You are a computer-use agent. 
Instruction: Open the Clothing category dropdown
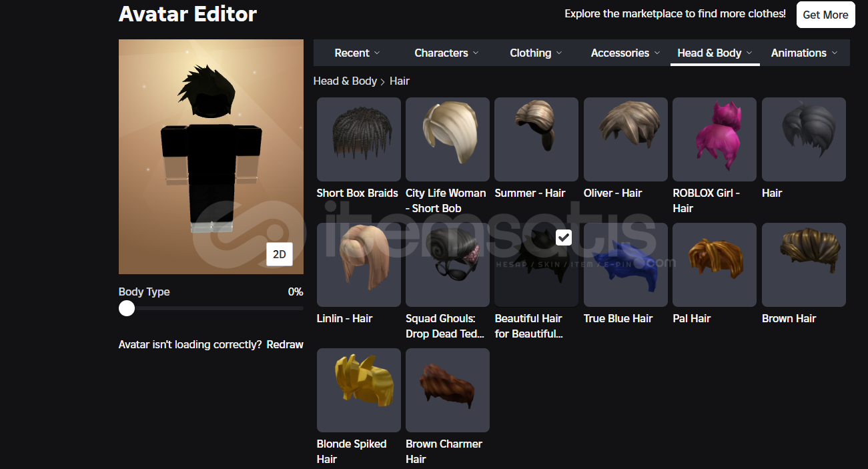[x=536, y=53]
